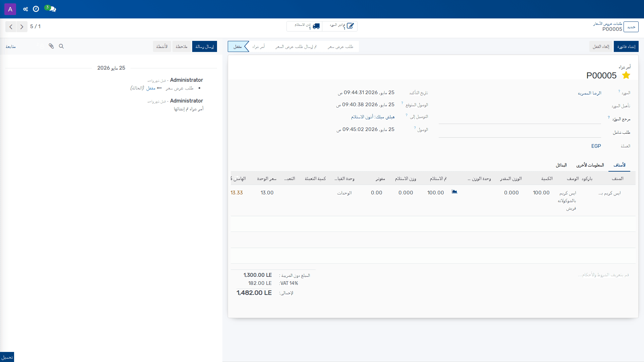Click the confirmation date 09:44:31 value
Screen dimensions: 644x362
[x=366, y=93]
